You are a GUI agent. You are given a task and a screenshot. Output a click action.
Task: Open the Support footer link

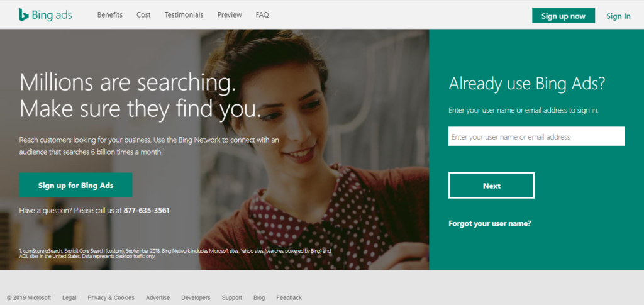[232, 297]
